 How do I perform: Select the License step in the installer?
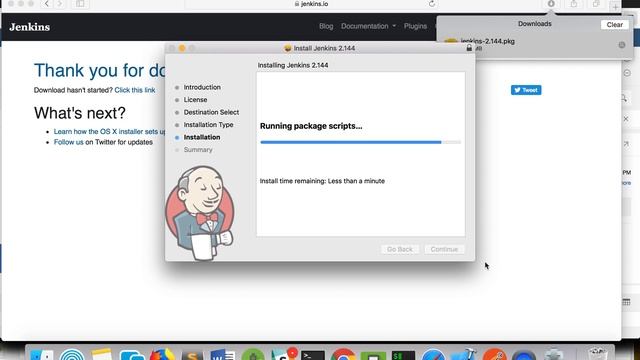tap(195, 100)
